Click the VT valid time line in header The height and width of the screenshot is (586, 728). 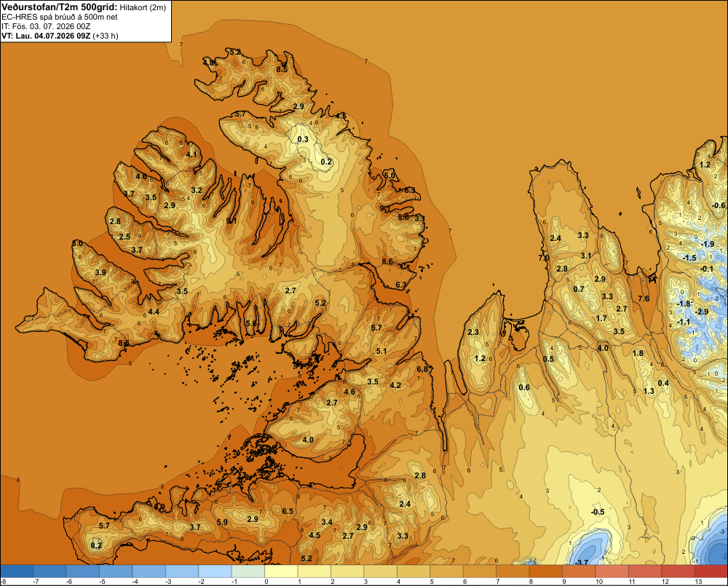point(60,36)
